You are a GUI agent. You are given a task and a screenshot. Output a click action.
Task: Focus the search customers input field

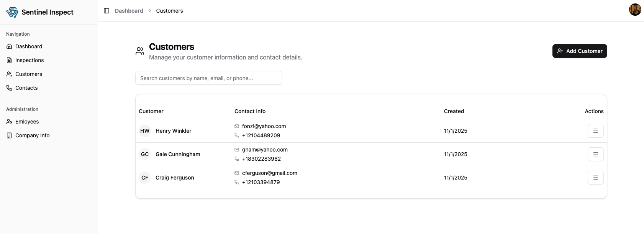tap(208, 78)
